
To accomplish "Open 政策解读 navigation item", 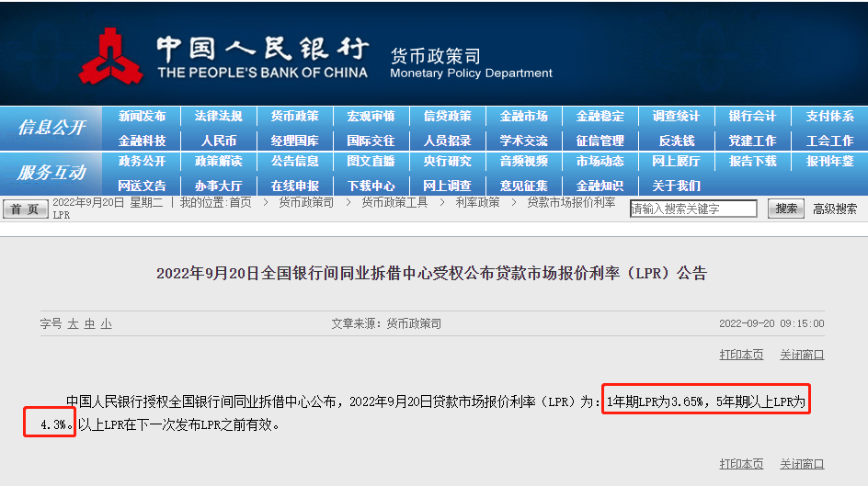I will (x=218, y=161).
